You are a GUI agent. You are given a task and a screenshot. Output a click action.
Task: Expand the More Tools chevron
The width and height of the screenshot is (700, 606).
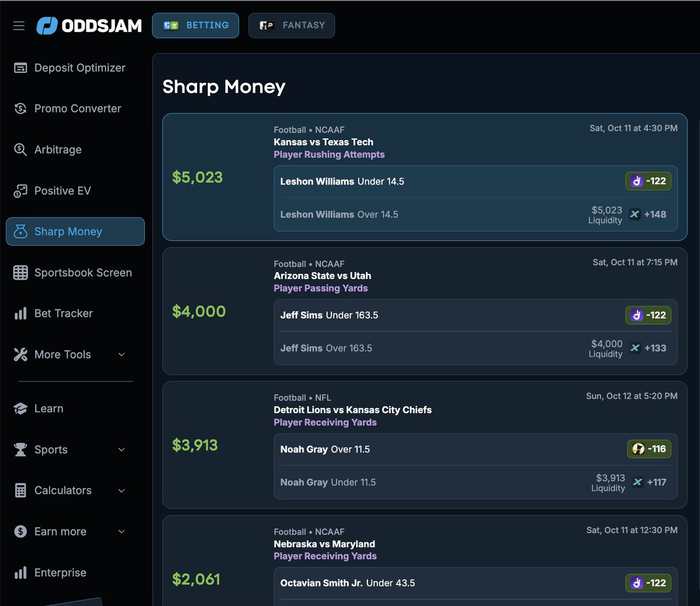121,354
